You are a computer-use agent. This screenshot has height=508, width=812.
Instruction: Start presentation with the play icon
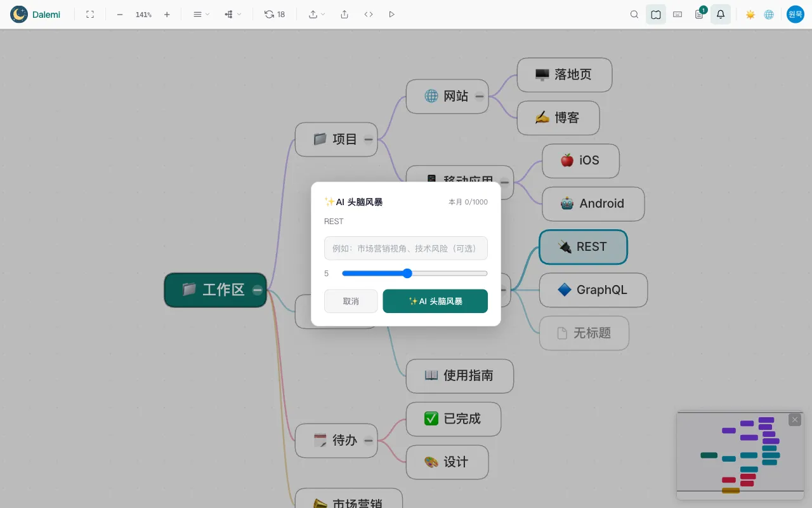pyautogui.click(x=391, y=14)
